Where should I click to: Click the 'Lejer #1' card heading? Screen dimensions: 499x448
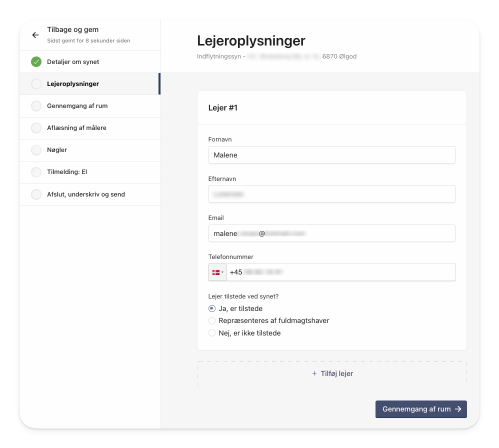[223, 108]
